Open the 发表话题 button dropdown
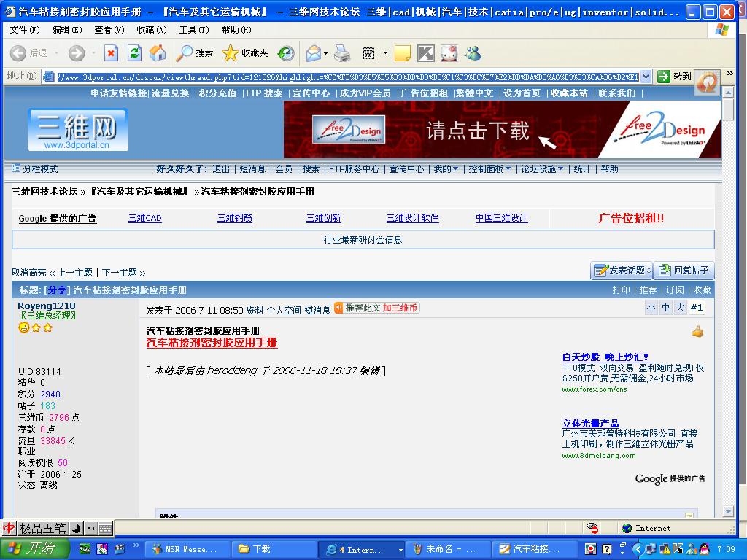 tap(649, 271)
